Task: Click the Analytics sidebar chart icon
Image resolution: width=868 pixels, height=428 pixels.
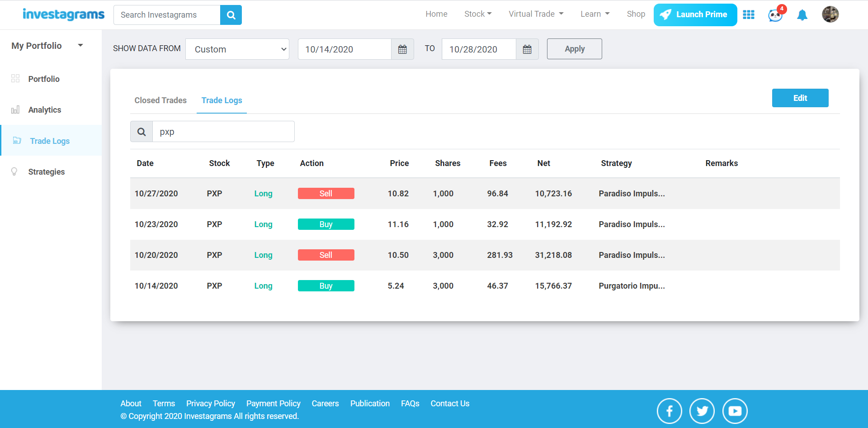Action: click(x=15, y=109)
